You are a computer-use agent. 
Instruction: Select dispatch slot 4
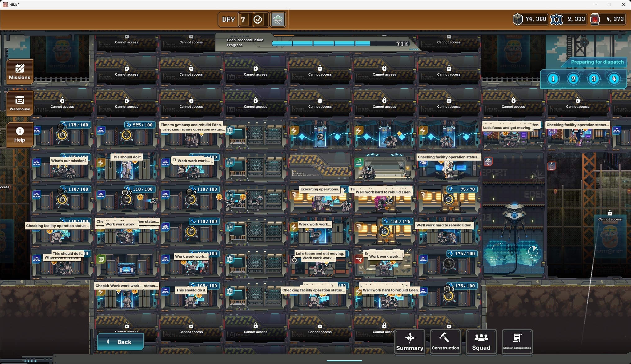(x=614, y=79)
